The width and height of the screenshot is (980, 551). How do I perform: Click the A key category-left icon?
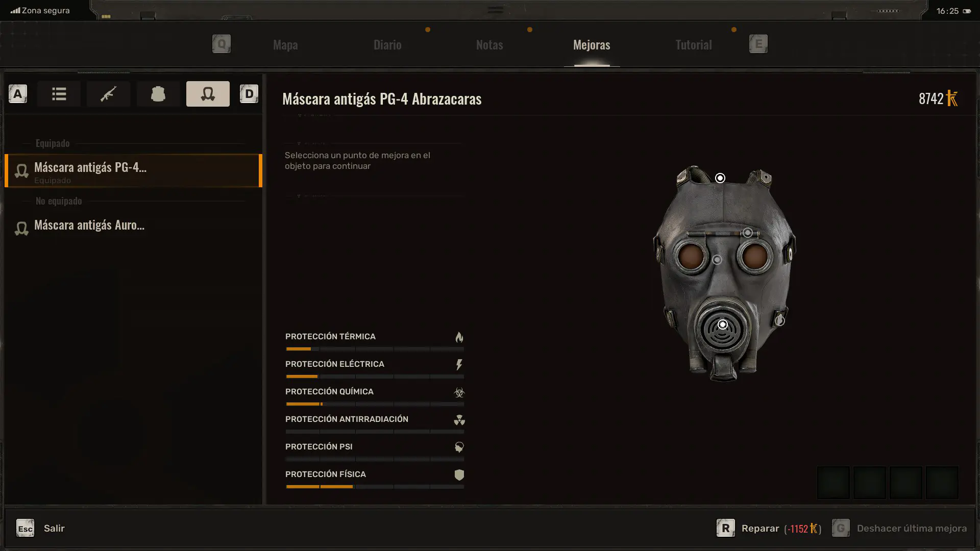pyautogui.click(x=18, y=94)
